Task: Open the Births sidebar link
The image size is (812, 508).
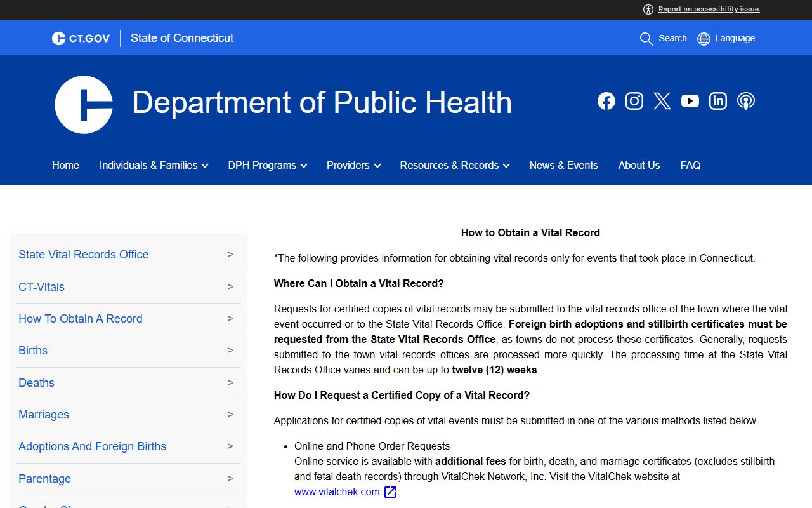Action: pos(33,351)
